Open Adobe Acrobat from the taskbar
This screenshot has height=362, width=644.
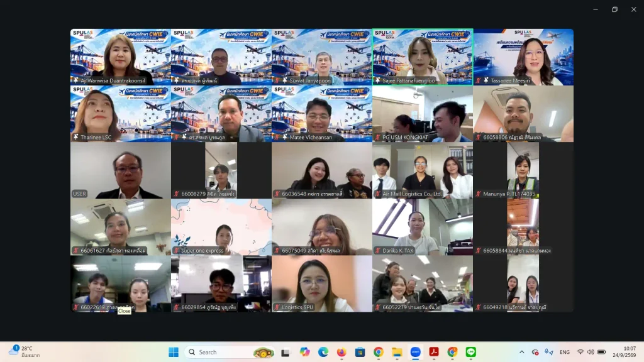point(434,352)
